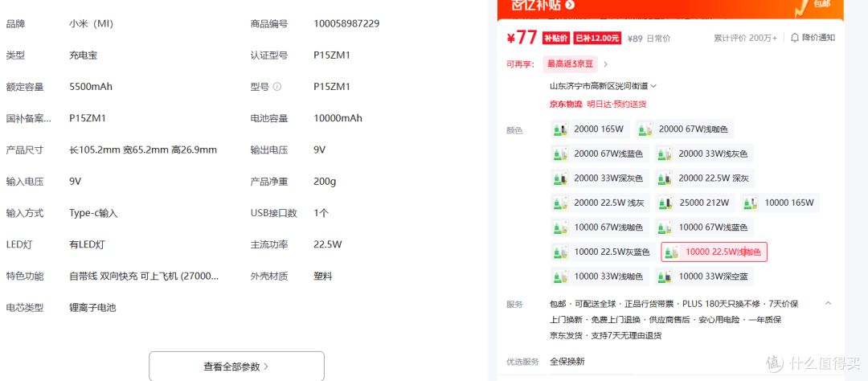Select the 20000 22.5W 浅灰 option
868x381 pixels.
[600, 203]
